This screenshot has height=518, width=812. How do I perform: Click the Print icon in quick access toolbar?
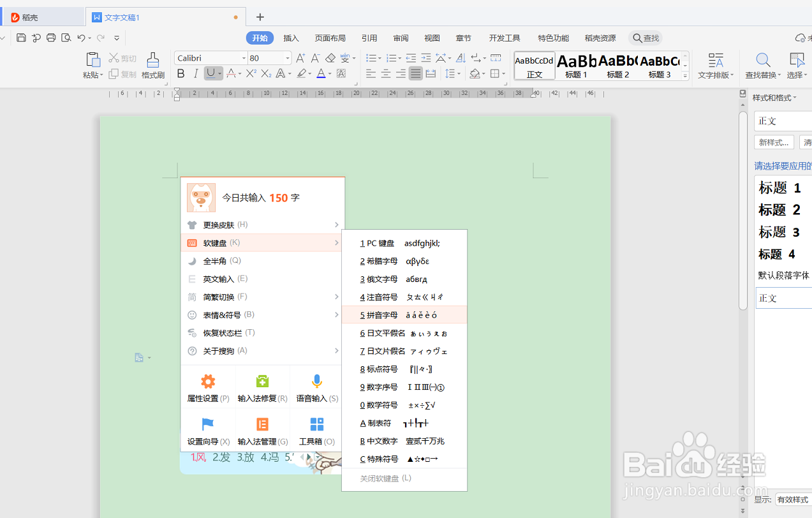pos(51,38)
